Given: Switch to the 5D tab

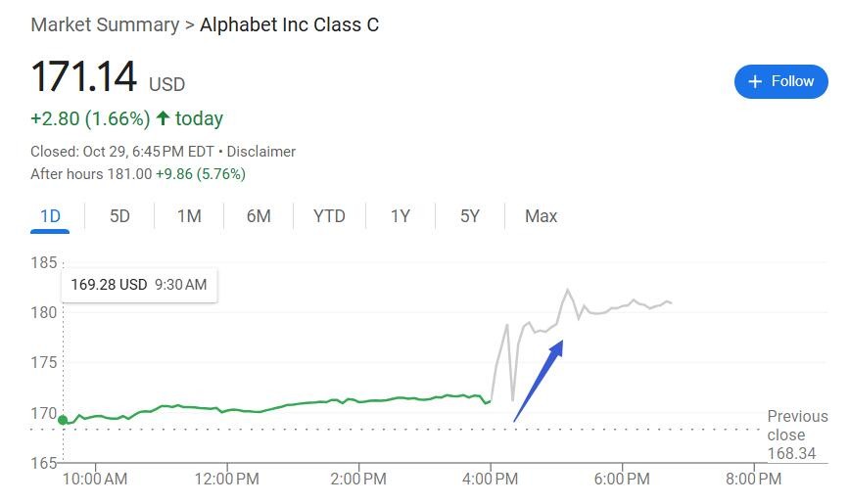Looking at the screenshot, I should tap(119, 216).
